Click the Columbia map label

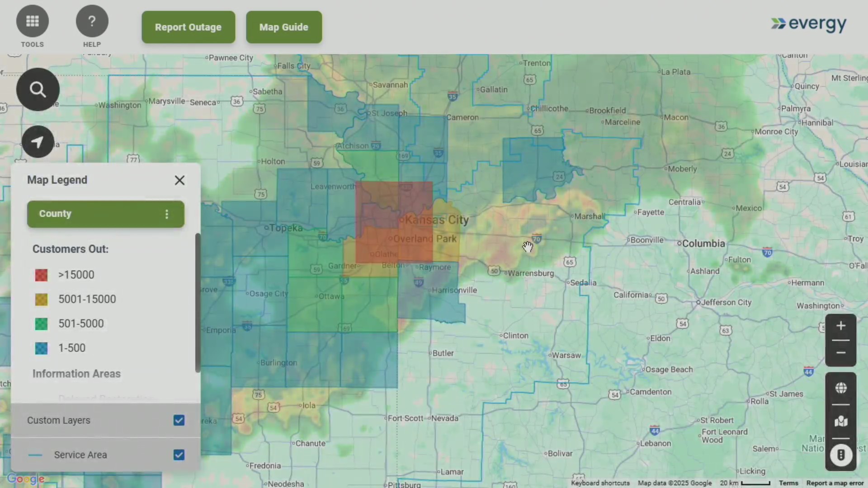703,244
